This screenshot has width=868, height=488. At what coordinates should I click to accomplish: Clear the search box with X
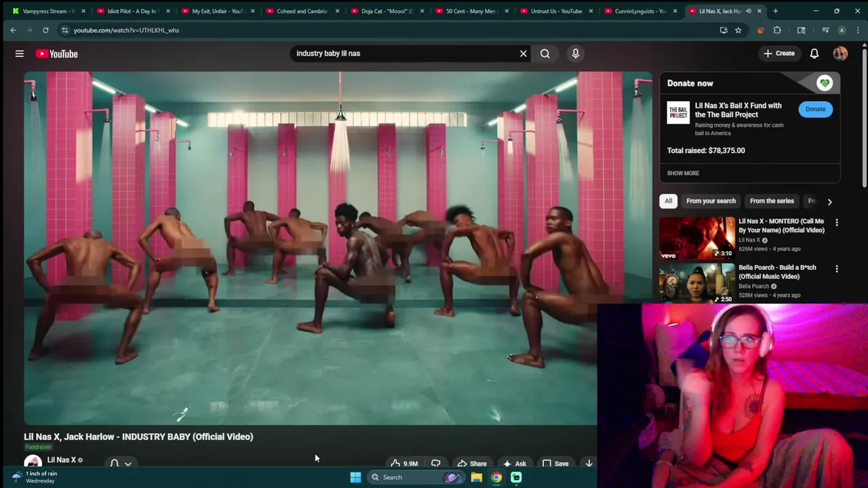click(523, 54)
